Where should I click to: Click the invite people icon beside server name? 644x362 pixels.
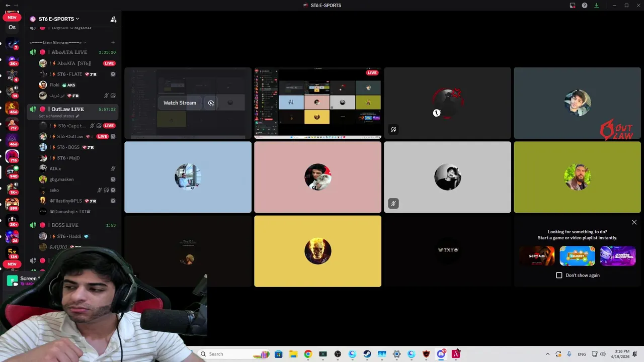(113, 19)
